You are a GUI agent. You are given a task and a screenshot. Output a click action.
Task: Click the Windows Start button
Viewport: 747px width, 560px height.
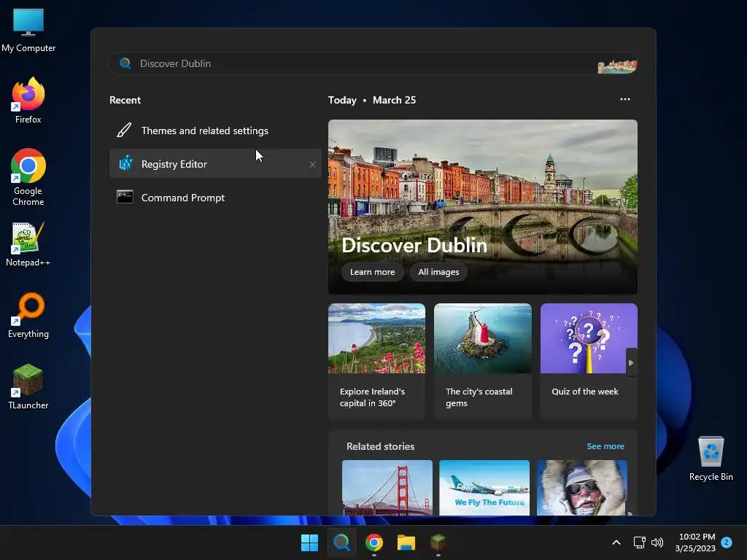tap(309, 542)
